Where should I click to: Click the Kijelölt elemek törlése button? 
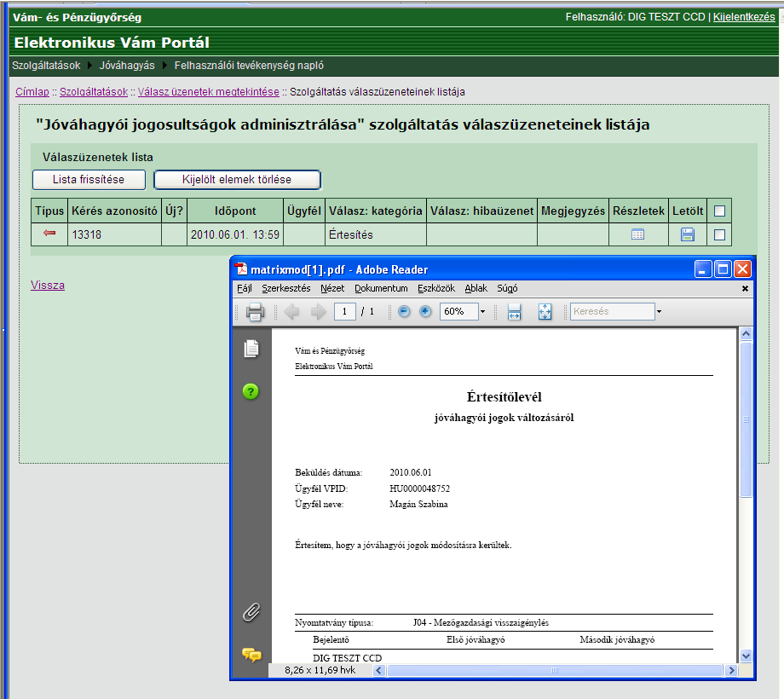(237, 180)
